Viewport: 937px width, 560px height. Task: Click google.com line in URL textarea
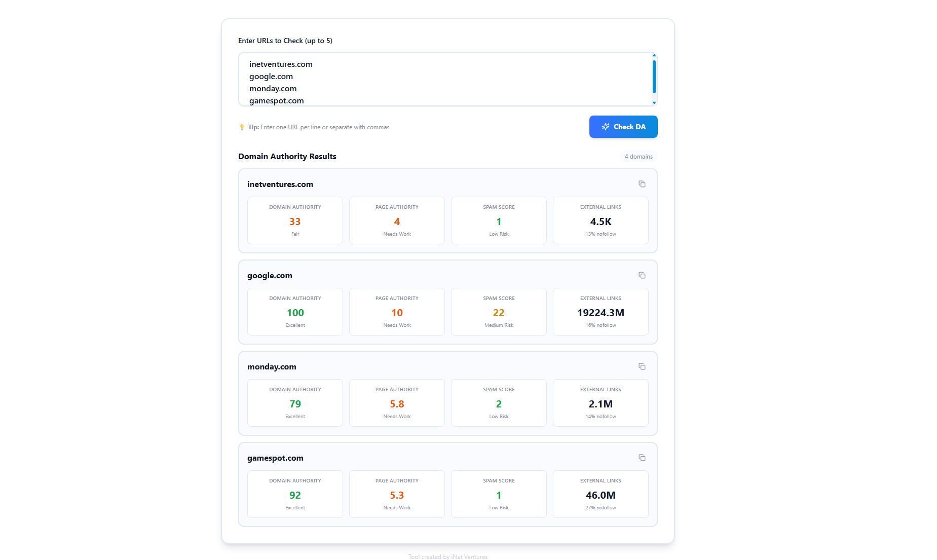pos(271,77)
